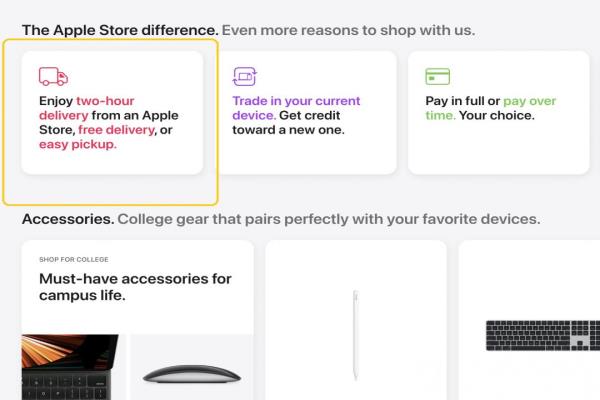
Task: Click the MacBook keyboard image
Action: 70,367
